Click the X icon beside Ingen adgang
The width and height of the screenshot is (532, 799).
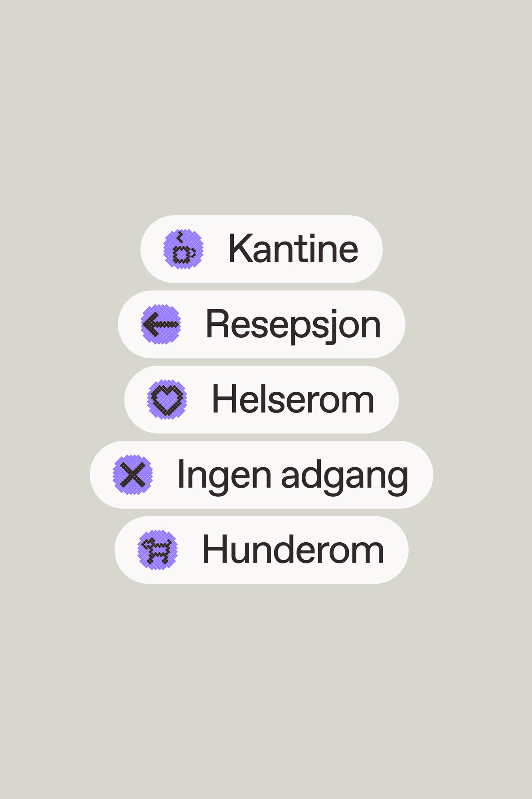point(133,475)
